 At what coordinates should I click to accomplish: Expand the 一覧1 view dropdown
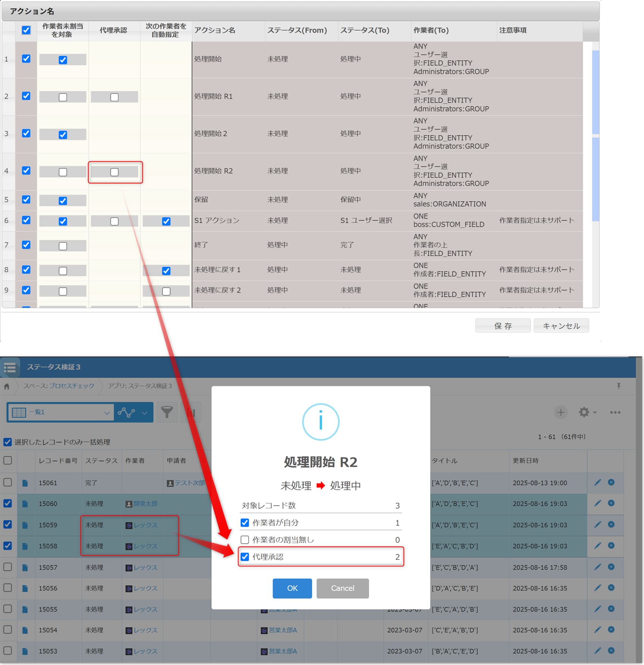pos(107,413)
